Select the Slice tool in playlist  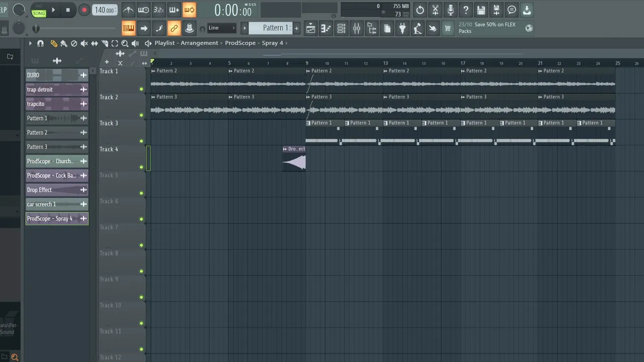[105, 43]
